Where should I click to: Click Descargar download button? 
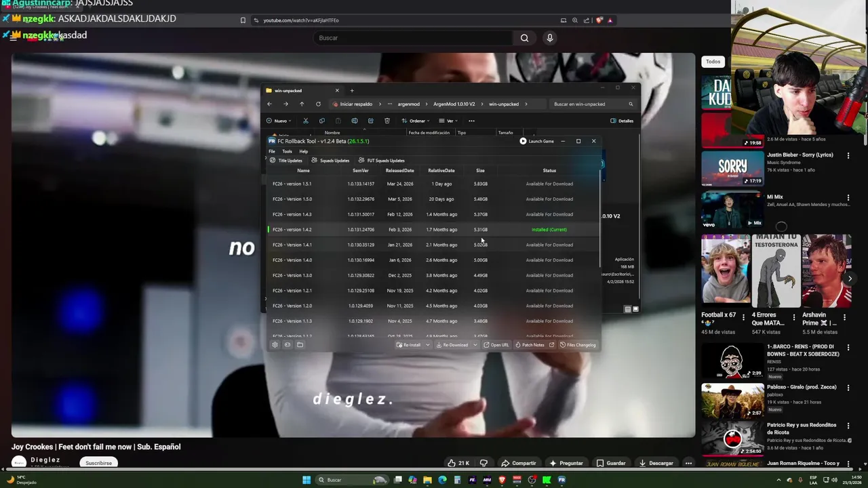(656, 463)
